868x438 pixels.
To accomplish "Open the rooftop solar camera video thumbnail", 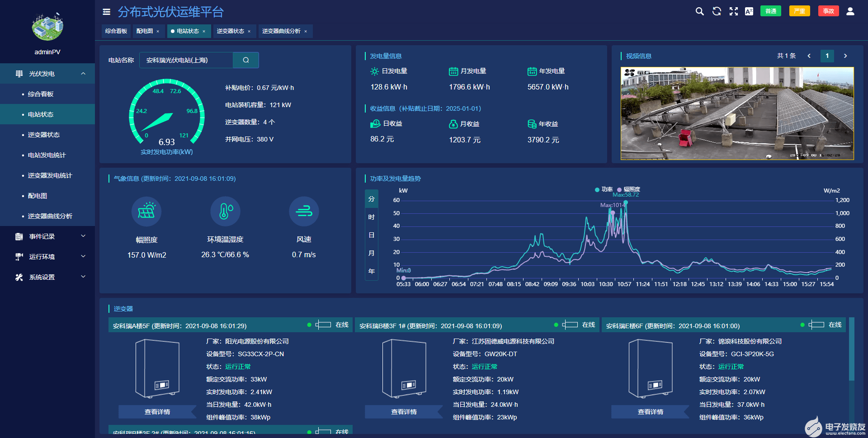I will (737, 113).
